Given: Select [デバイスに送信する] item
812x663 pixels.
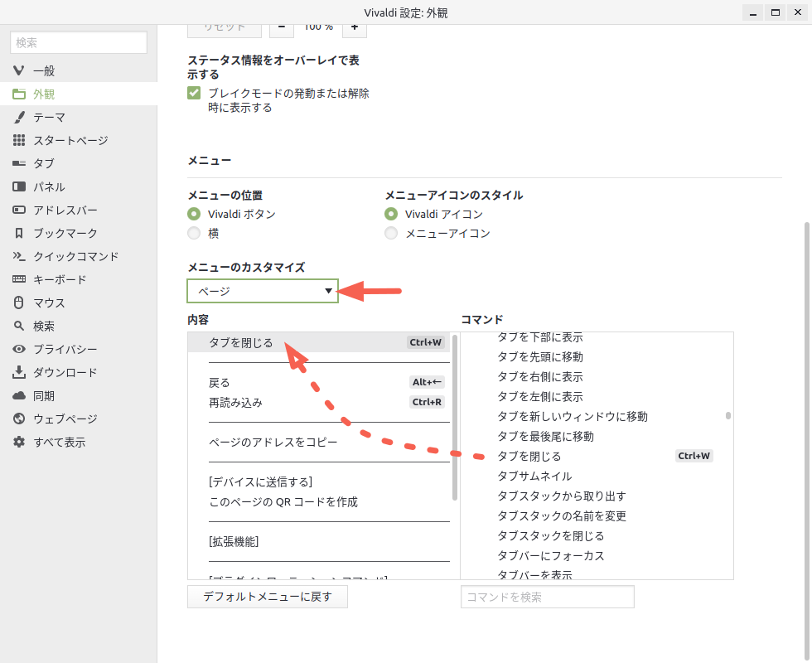Looking at the screenshot, I should point(318,482).
